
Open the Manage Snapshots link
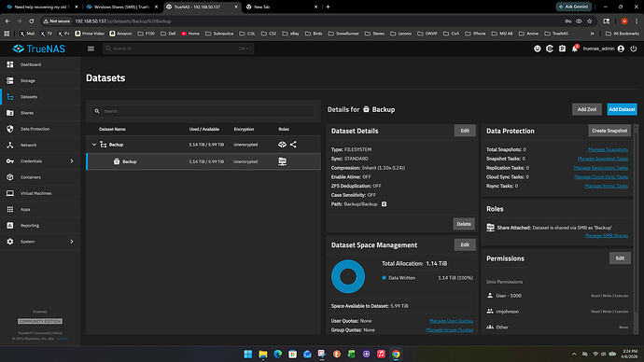pyautogui.click(x=608, y=150)
